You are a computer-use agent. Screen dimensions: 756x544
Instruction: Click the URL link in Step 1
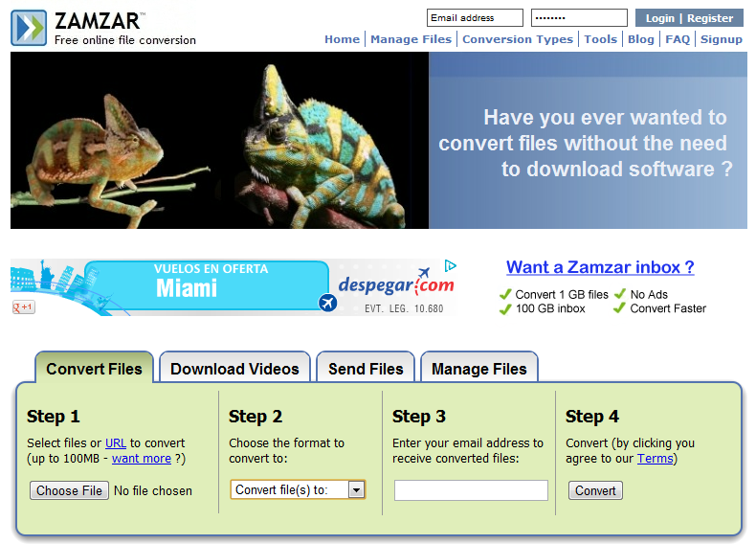click(x=116, y=443)
